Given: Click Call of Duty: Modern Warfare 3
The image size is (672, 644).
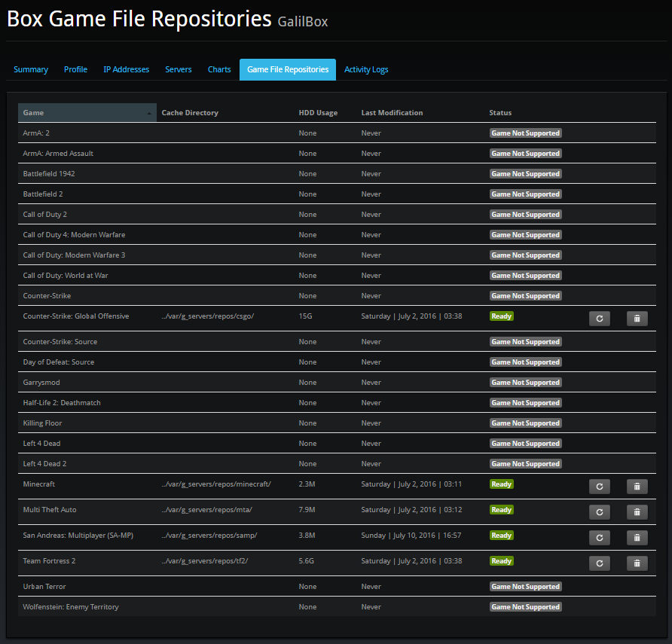Looking at the screenshot, I should (x=74, y=255).
